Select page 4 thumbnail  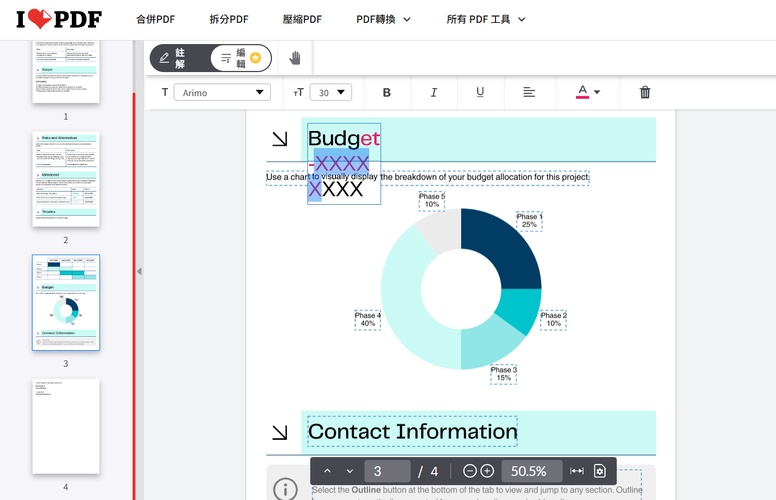[x=66, y=426]
